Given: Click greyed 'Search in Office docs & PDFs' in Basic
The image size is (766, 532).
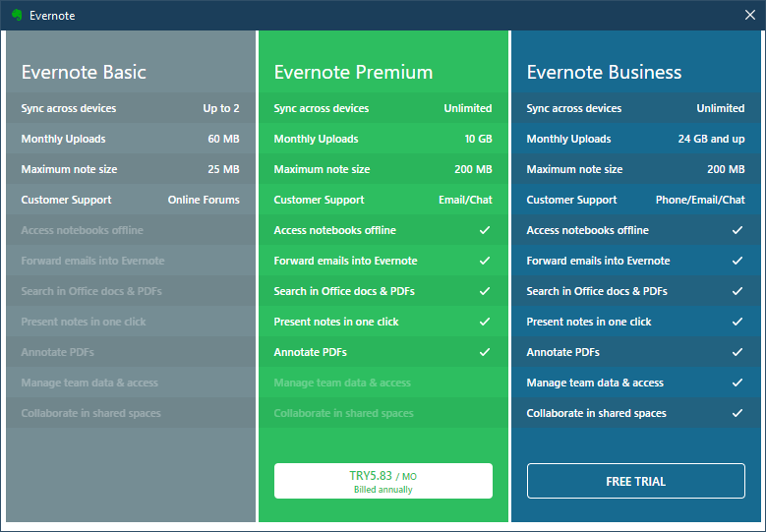Looking at the screenshot, I should click(91, 291).
